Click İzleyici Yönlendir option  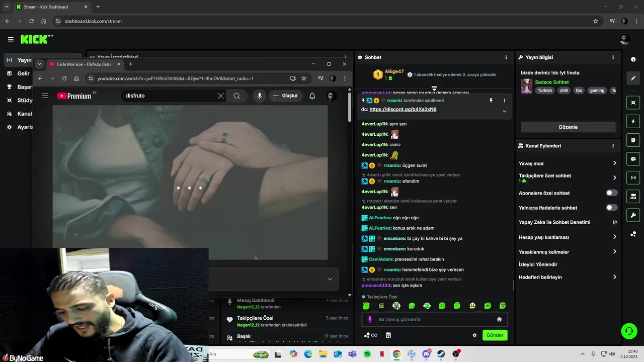[538, 264]
